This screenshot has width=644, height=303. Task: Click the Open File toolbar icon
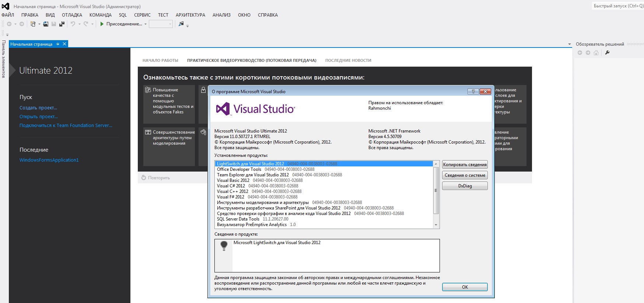coord(46,24)
